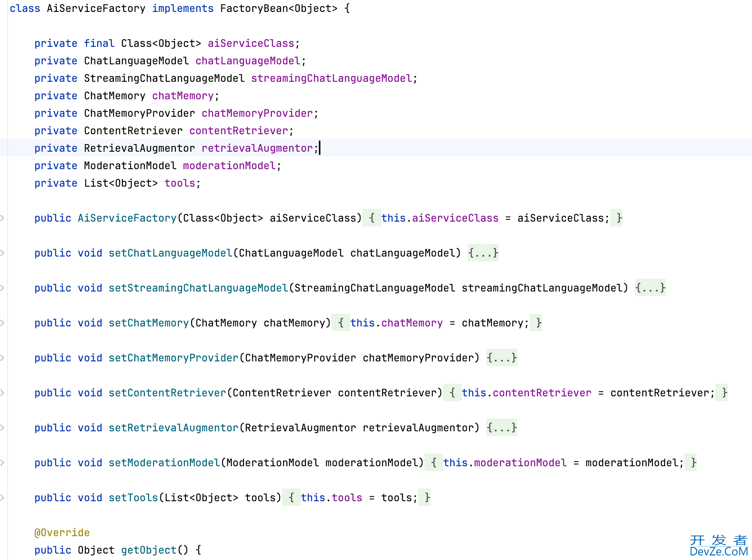Click the FactoryBean<Object> interface name
Image resolution: width=752 pixels, height=560 pixels.
(x=279, y=8)
